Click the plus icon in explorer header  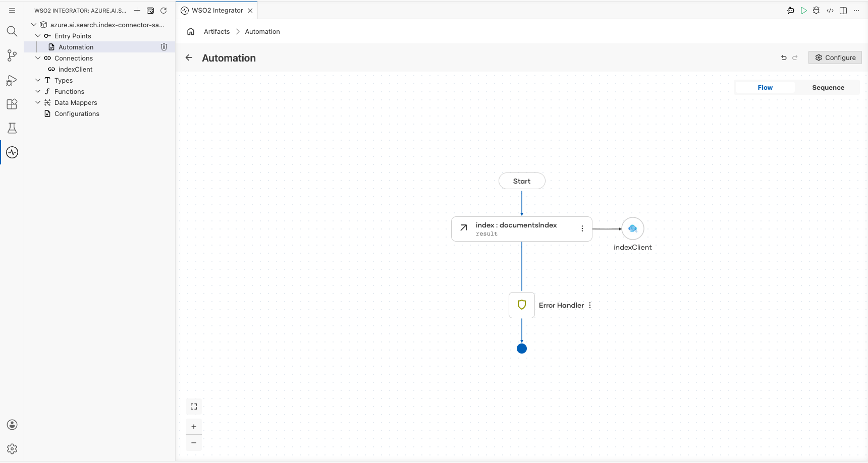(x=137, y=10)
